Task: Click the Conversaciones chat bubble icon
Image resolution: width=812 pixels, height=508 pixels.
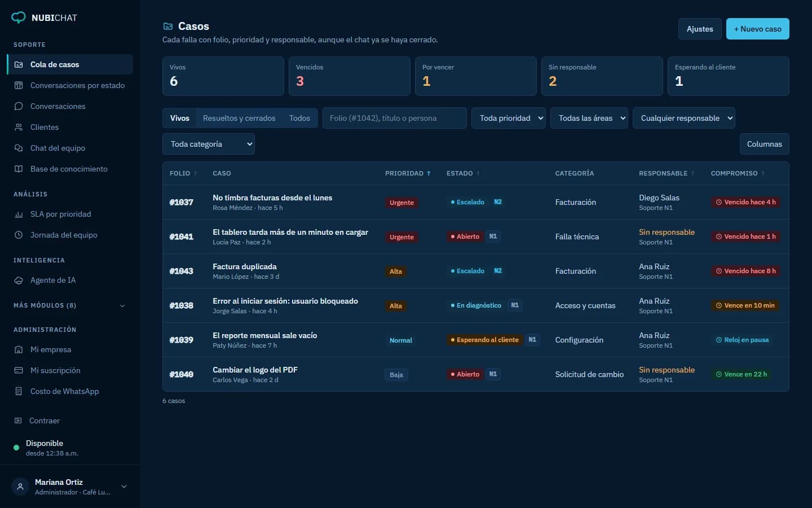Action: [x=19, y=106]
